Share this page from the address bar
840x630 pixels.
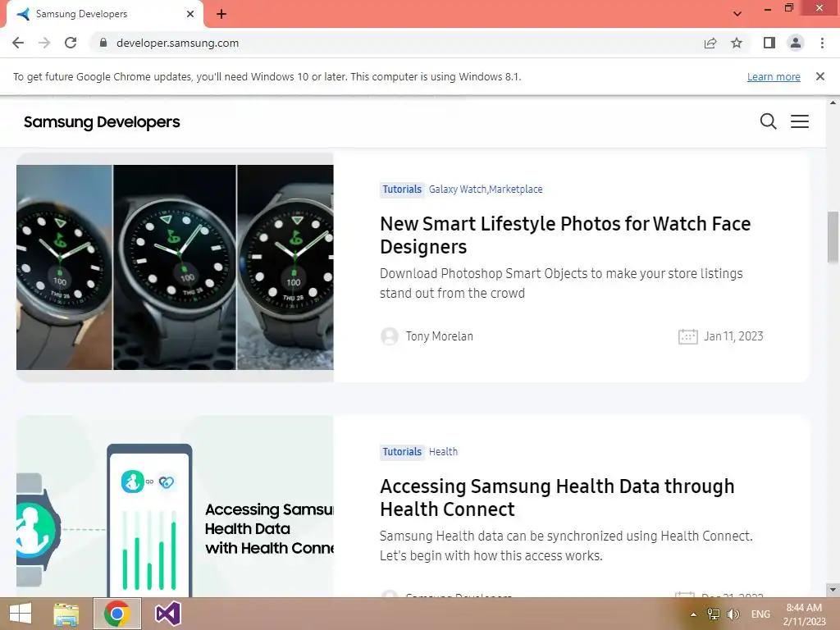pyautogui.click(x=710, y=43)
